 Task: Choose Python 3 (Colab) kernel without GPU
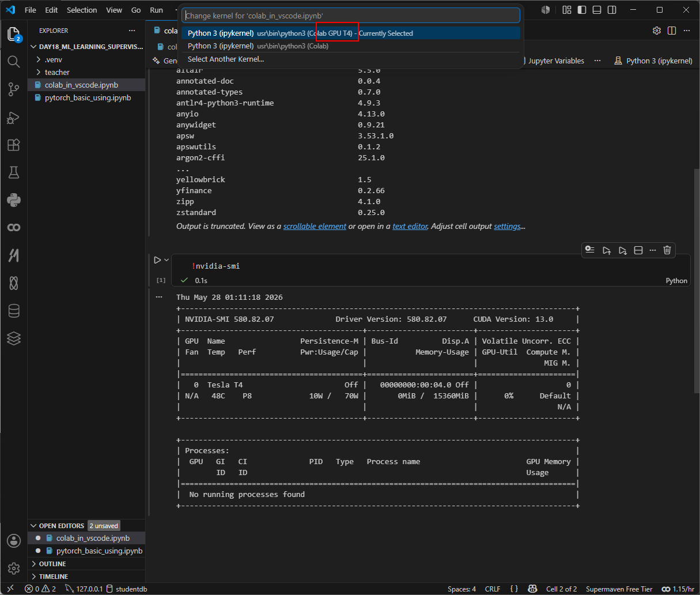point(351,46)
